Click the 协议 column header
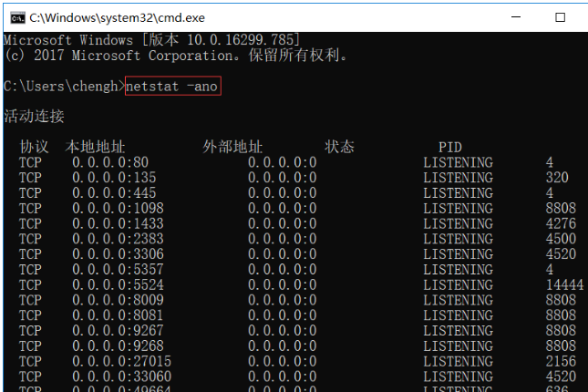Viewport: 588px width, 392px height. pos(34,147)
